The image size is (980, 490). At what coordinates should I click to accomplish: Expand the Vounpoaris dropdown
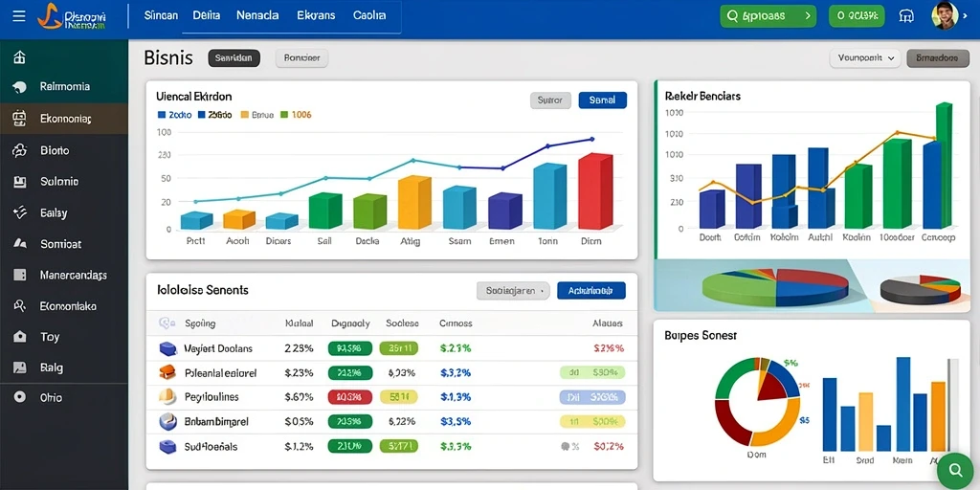pos(865,58)
